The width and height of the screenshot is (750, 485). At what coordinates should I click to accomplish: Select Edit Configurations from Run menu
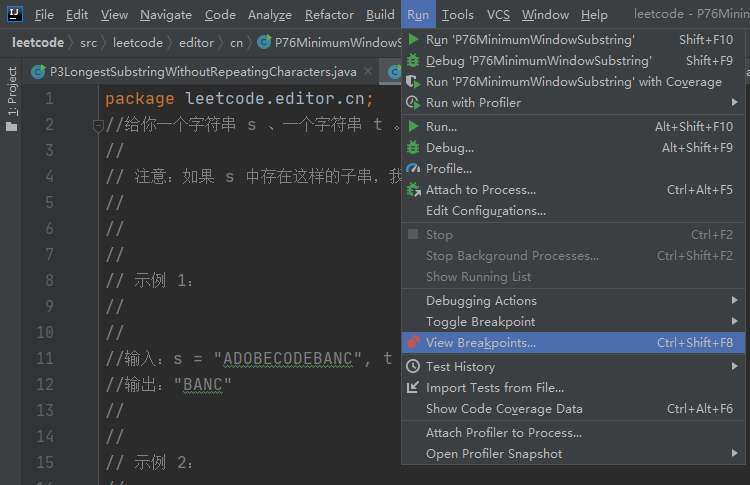[x=485, y=211]
